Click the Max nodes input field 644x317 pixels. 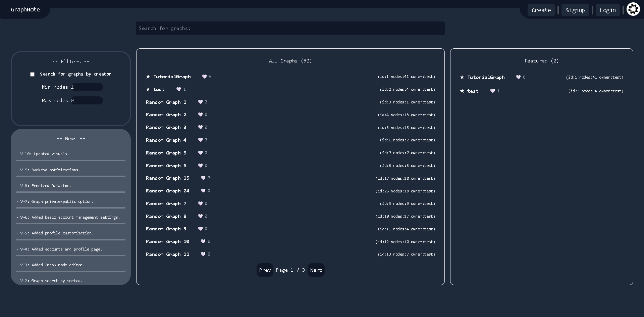click(87, 100)
